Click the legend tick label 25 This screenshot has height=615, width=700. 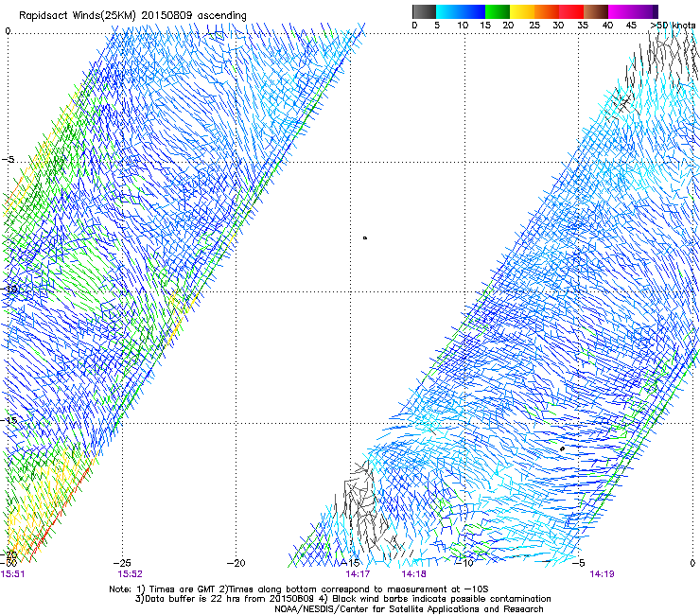coord(534,26)
